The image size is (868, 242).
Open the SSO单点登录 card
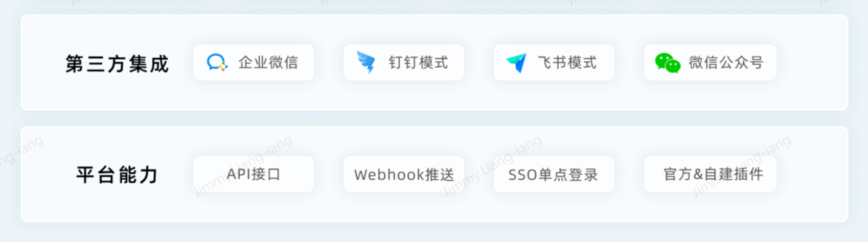[x=554, y=174]
